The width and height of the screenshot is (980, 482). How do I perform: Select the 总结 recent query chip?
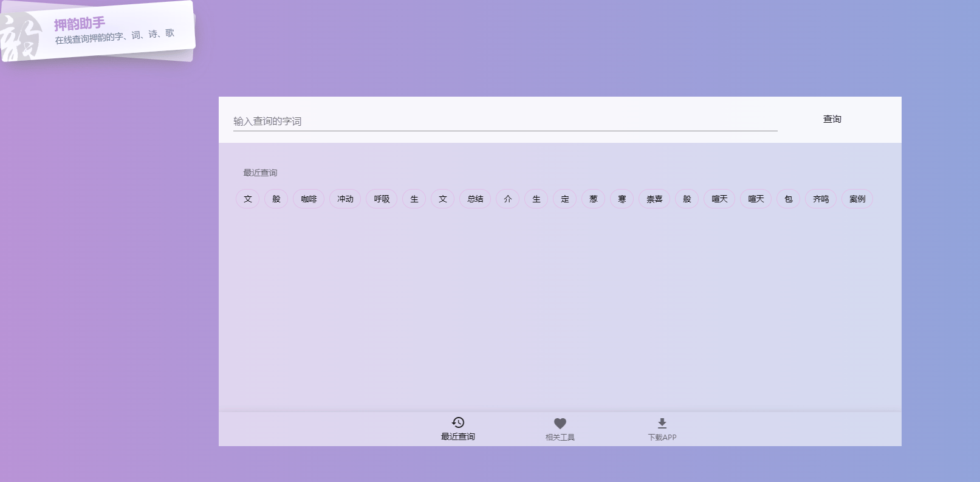(475, 199)
